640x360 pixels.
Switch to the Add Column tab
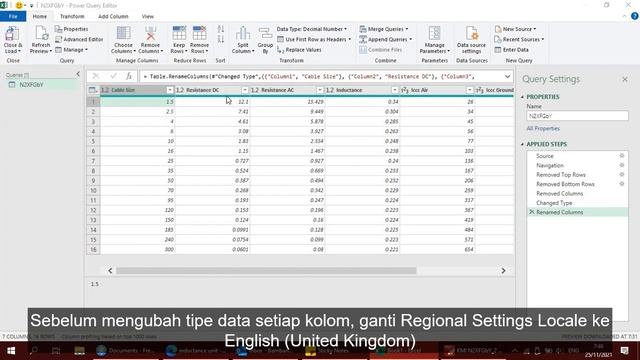(x=113, y=16)
